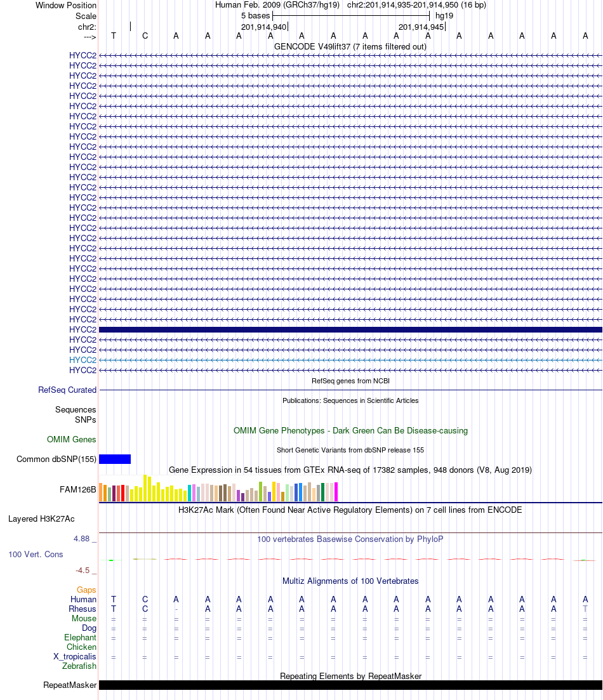
Task: Click 'Publications: Sequences in Scientific Articles' title
Action: click(x=350, y=400)
